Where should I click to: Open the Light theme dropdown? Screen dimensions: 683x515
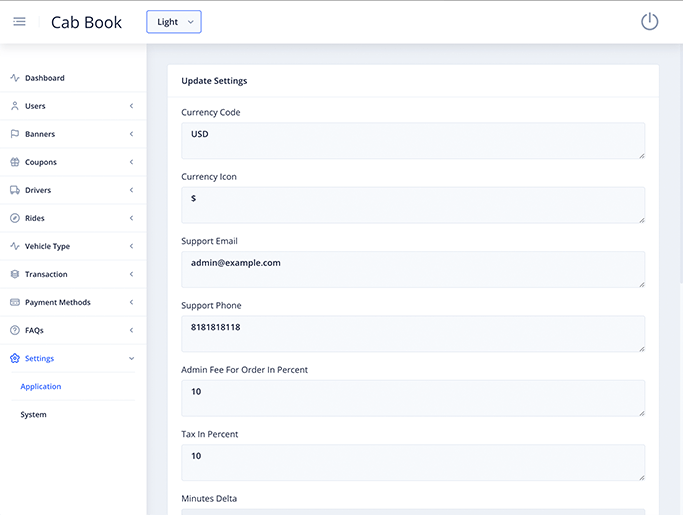[174, 22]
